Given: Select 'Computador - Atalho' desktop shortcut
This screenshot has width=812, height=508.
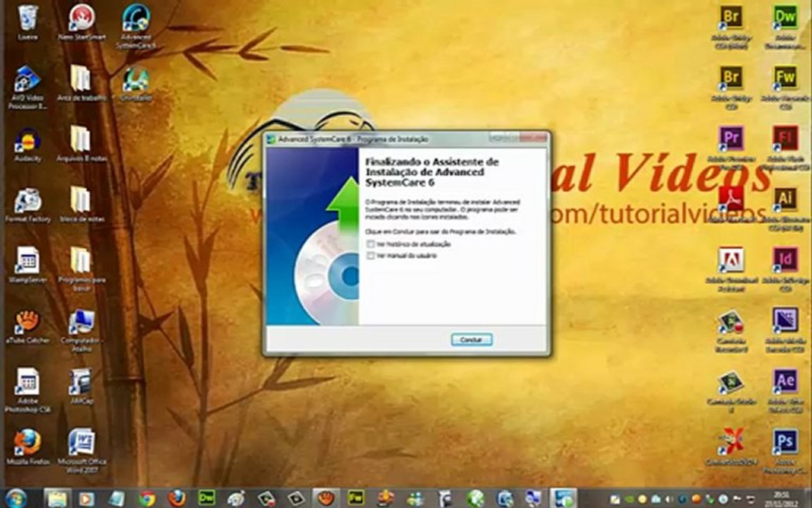Looking at the screenshot, I should pos(81,329).
